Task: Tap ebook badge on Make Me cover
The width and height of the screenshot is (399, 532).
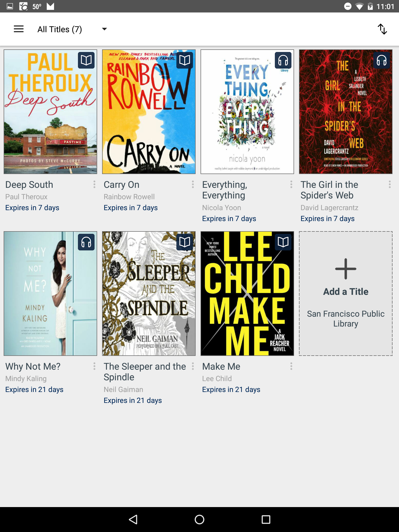Action: [x=283, y=242]
